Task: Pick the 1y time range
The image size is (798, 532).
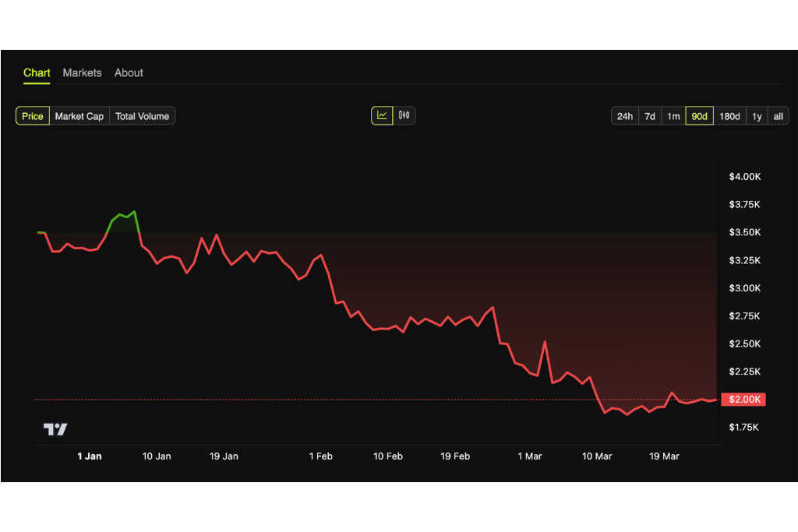Action: pyautogui.click(x=757, y=116)
